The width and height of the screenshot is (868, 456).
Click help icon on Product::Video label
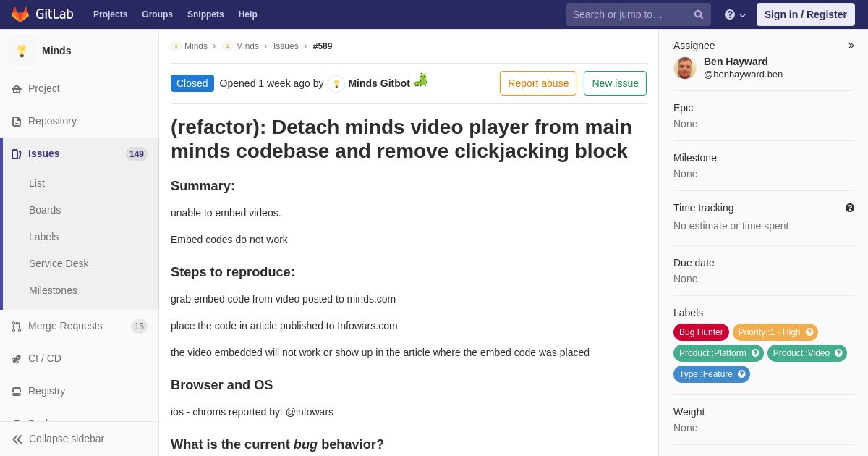click(x=838, y=353)
